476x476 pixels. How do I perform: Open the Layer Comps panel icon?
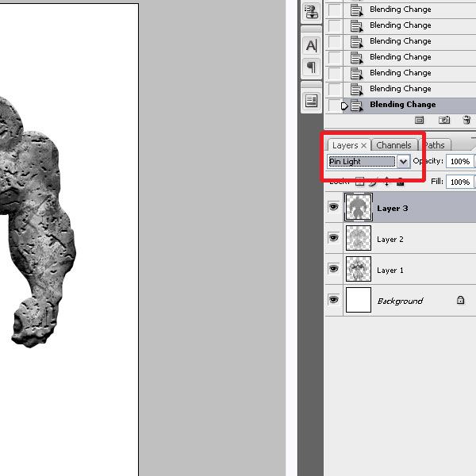click(x=312, y=101)
